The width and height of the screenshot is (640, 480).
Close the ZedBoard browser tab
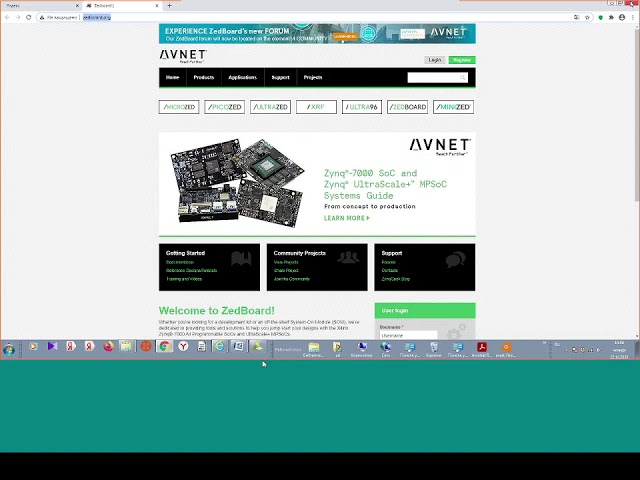point(157,6)
